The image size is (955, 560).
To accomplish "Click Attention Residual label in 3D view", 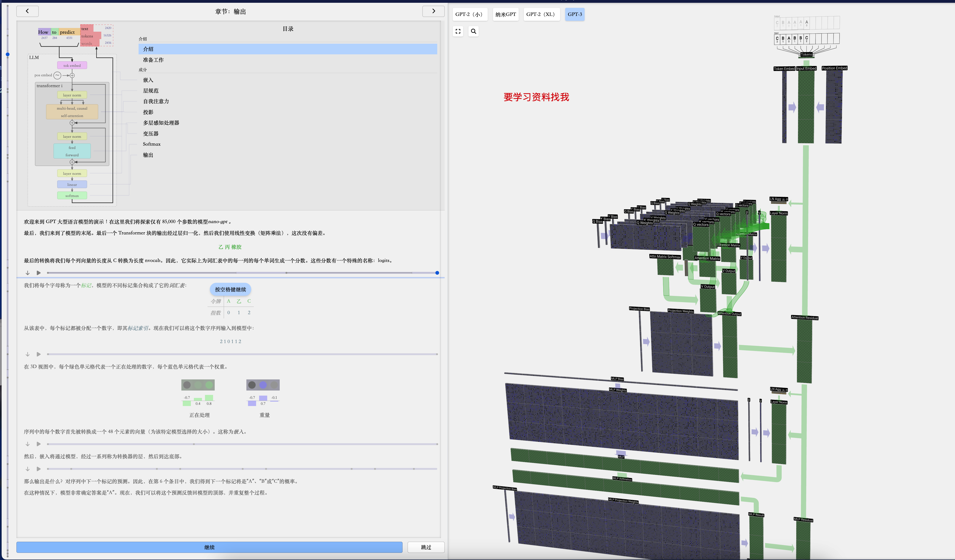I will click(805, 318).
